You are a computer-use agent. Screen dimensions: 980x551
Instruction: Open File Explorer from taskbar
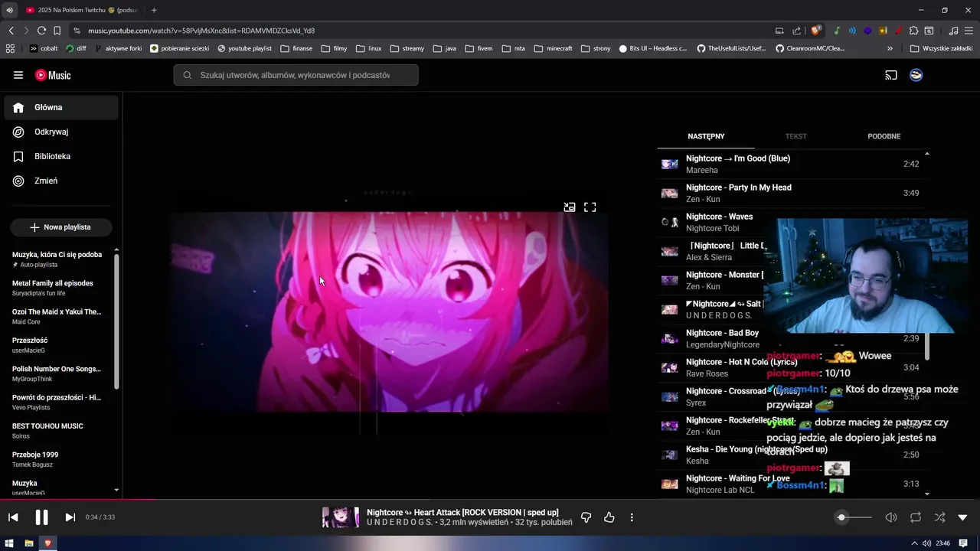click(x=29, y=543)
